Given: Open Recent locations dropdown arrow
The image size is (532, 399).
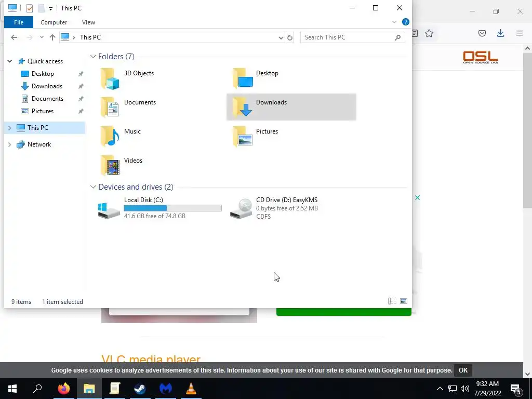Looking at the screenshot, I should pos(42,37).
